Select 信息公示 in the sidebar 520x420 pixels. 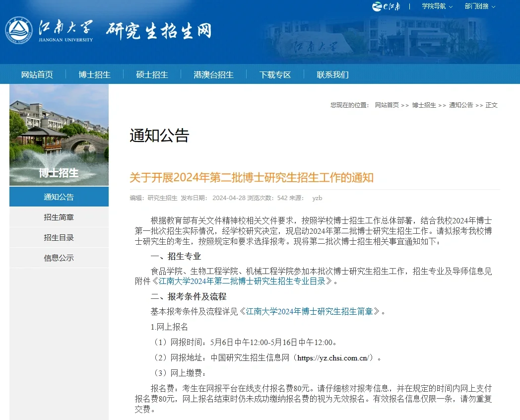(59, 258)
